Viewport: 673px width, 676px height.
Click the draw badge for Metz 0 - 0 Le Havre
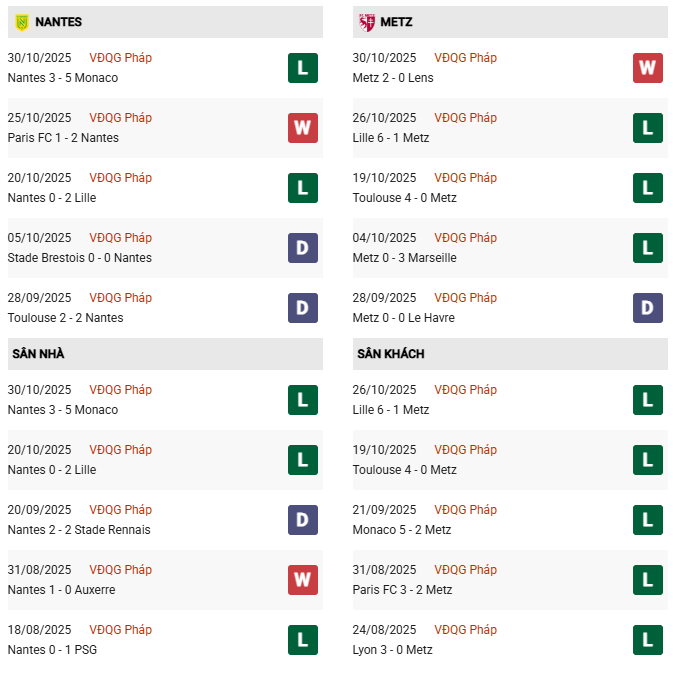pyautogui.click(x=648, y=308)
